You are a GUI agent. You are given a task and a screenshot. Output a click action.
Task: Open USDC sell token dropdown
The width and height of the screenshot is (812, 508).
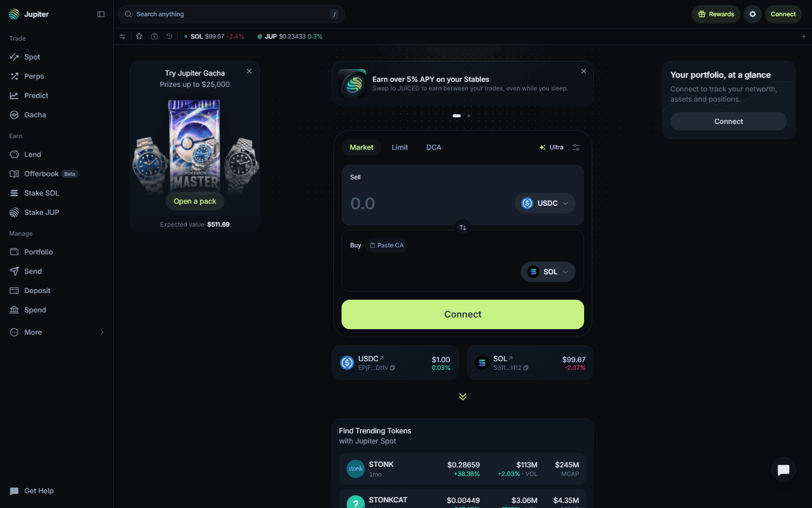[545, 203]
